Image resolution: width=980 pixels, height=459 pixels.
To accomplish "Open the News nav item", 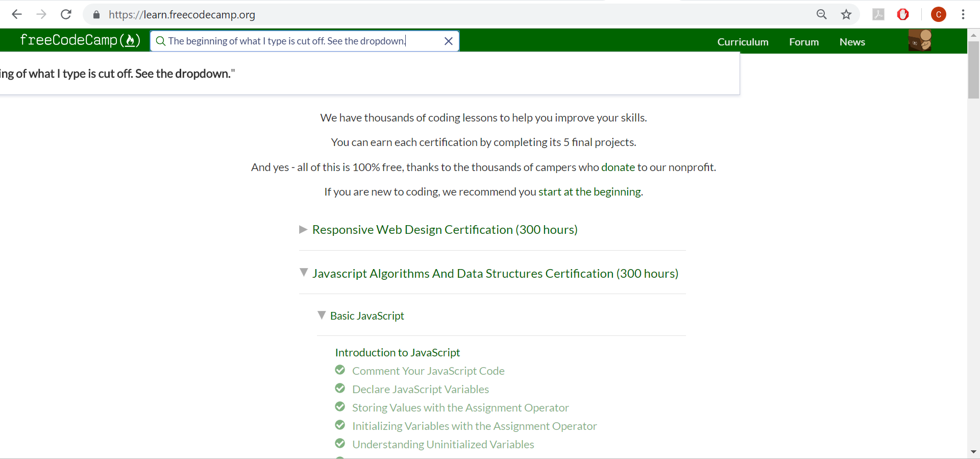I will pos(852,42).
